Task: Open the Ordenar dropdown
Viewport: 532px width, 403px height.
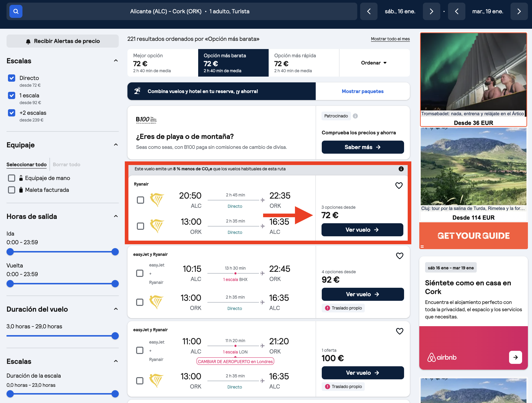Action: [374, 63]
